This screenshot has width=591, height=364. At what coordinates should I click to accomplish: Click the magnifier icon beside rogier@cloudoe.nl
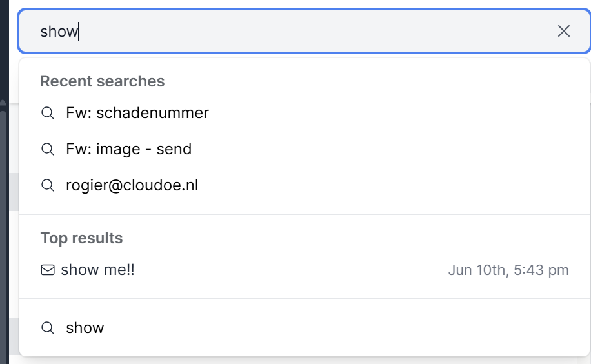pos(47,185)
